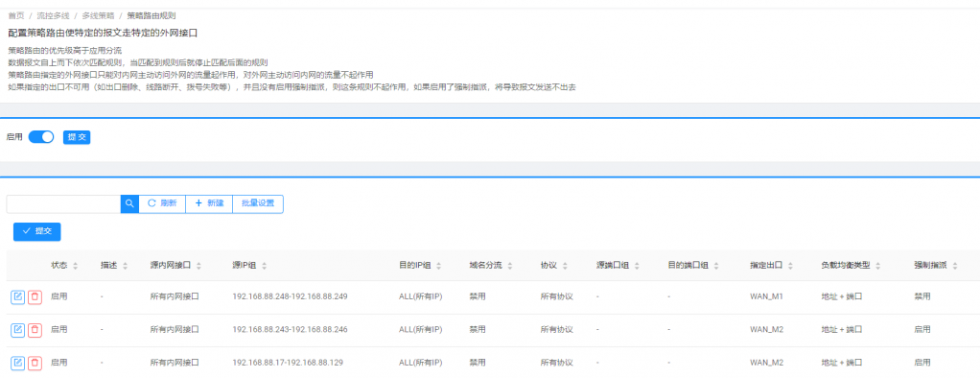This screenshot has width=980, height=378.
Task: Delete the 192.168.88.248-192.168.88.249 rule
Action: (x=35, y=296)
